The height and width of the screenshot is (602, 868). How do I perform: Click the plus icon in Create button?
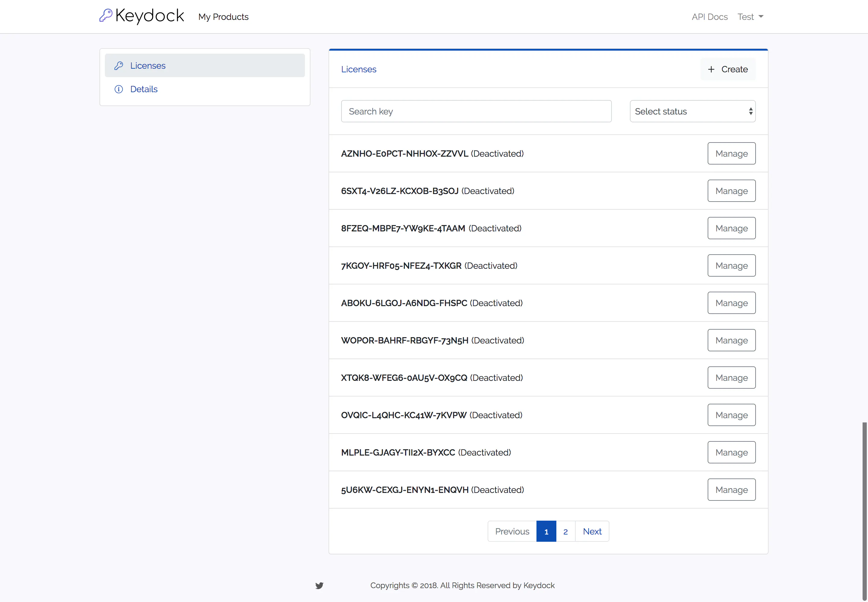(711, 69)
